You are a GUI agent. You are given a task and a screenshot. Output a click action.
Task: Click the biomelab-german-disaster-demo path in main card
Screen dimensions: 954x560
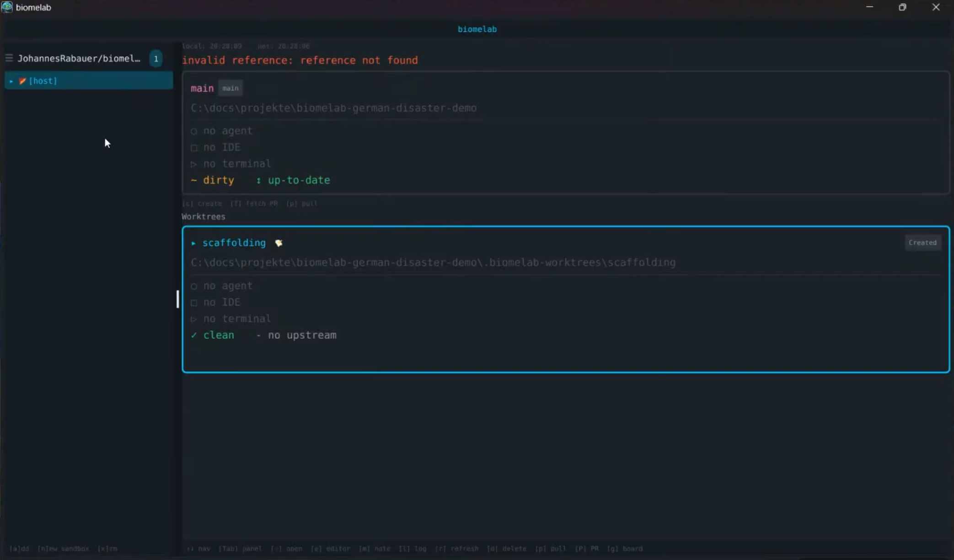pos(334,108)
